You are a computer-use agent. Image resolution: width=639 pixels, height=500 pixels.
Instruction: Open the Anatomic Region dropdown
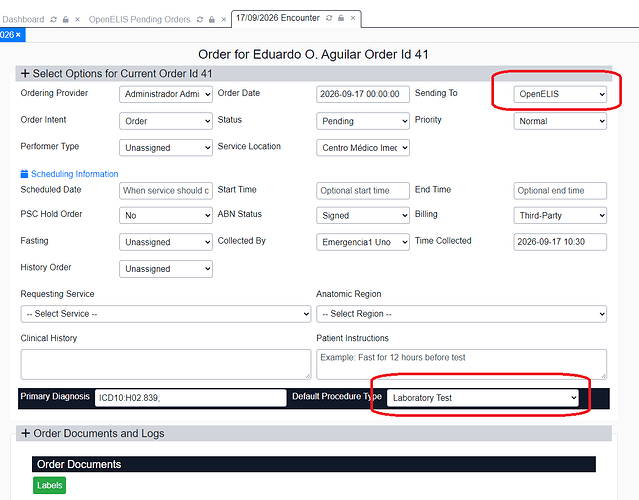[461, 314]
